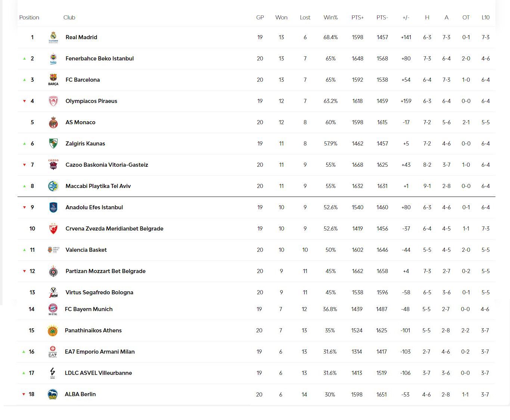510x420 pixels.
Task: Open EA7 Emporio Armani Milan link
Action: 100,352
